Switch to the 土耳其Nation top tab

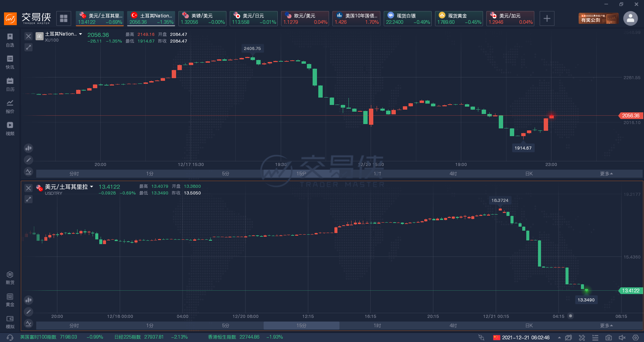point(151,18)
